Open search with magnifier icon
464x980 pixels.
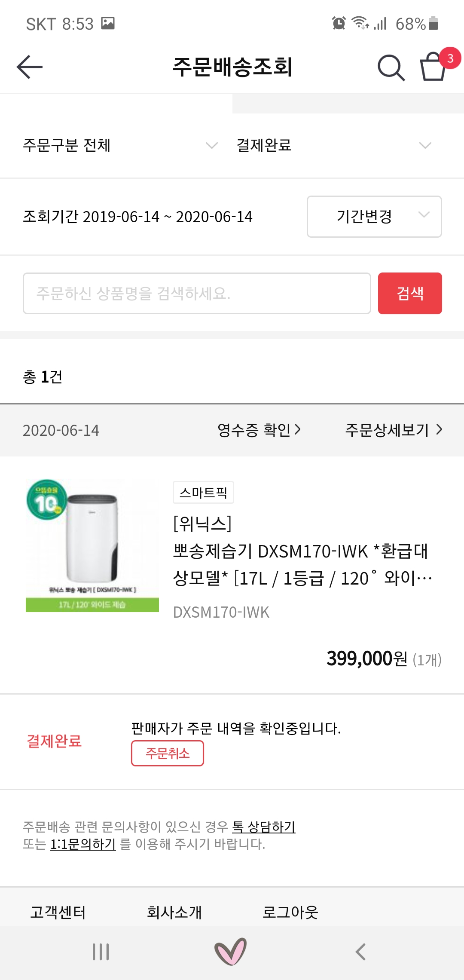click(391, 67)
